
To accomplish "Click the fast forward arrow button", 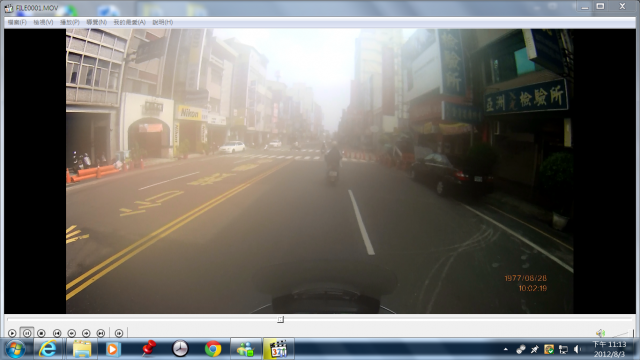I will click(86, 333).
